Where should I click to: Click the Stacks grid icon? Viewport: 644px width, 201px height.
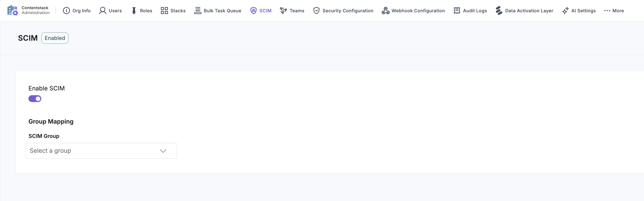click(164, 11)
